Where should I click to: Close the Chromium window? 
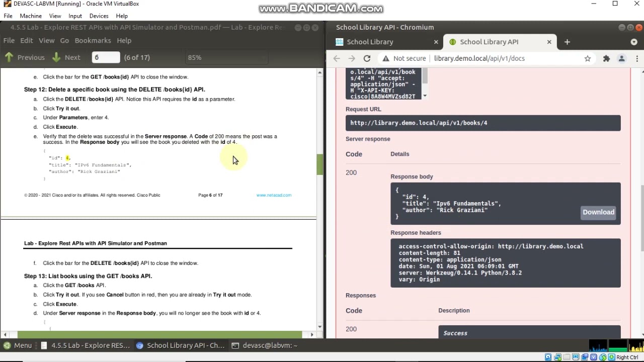[639, 28]
